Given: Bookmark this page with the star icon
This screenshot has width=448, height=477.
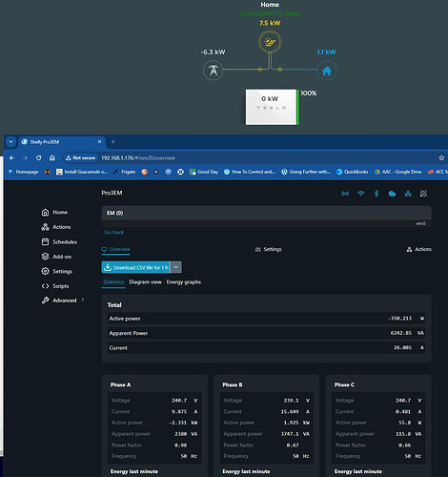Looking at the screenshot, I should tap(441, 158).
